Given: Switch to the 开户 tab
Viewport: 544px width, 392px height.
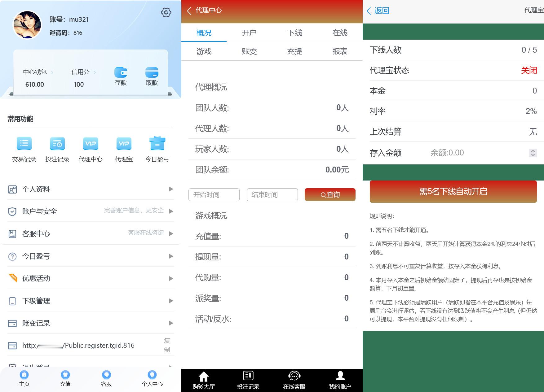Looking at the screenshot, I should click(249, 33).
